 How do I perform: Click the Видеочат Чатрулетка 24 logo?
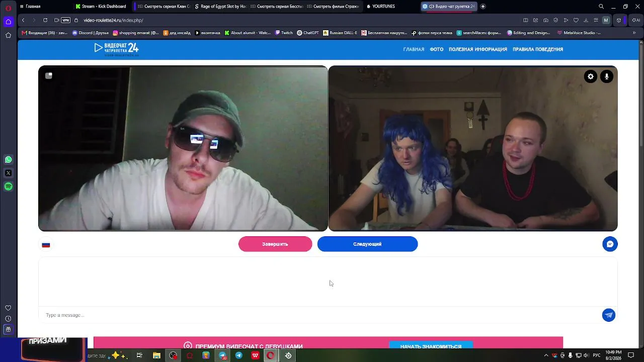click(x=116, y=49)
